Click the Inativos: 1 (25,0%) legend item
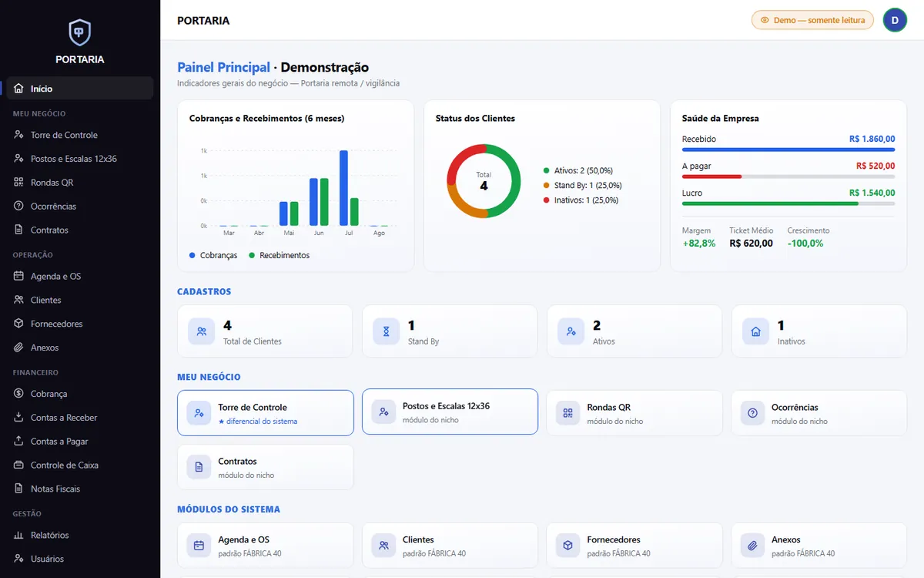924x578 pixels. tap(581, 200)
